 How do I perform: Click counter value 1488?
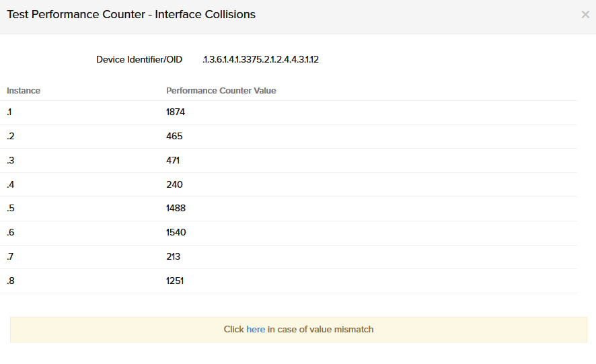(176, 209)
